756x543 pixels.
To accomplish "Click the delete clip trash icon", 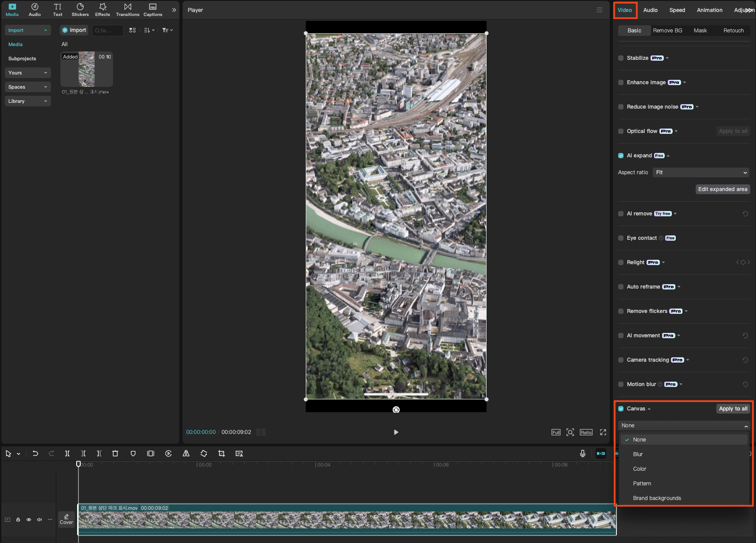I will [x=115, y=453].
